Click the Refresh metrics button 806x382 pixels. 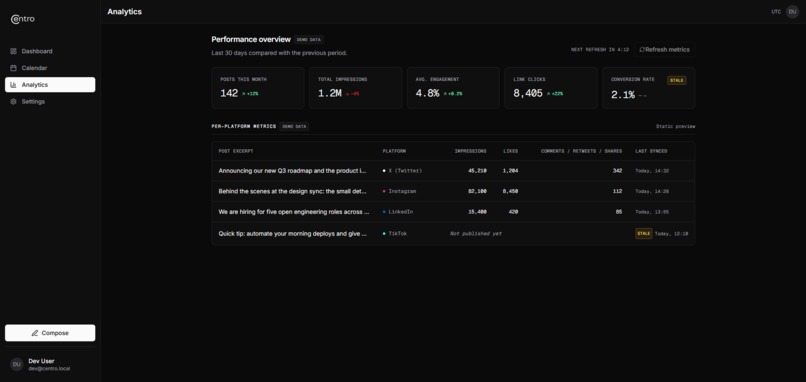(664, 50)
